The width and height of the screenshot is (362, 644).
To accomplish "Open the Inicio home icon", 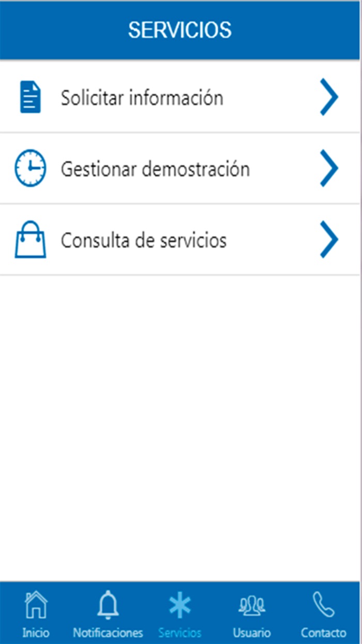I will pos(36,606).
